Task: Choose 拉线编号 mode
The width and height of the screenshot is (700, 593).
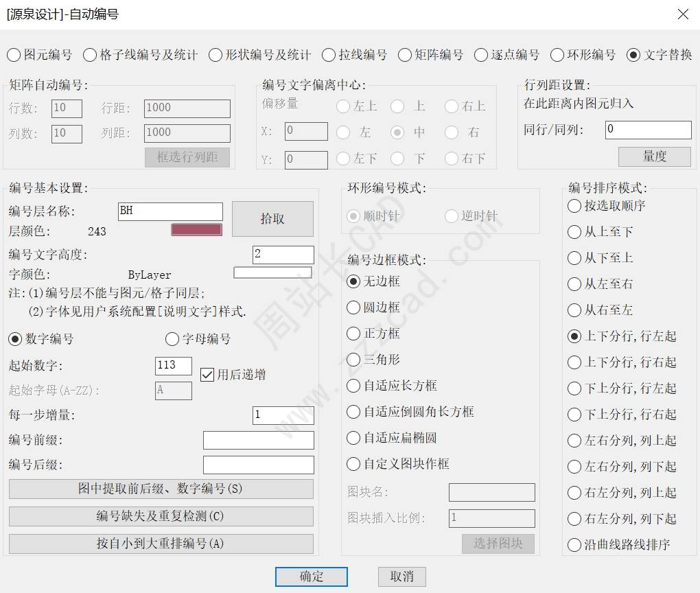Action: click(354, 55)
